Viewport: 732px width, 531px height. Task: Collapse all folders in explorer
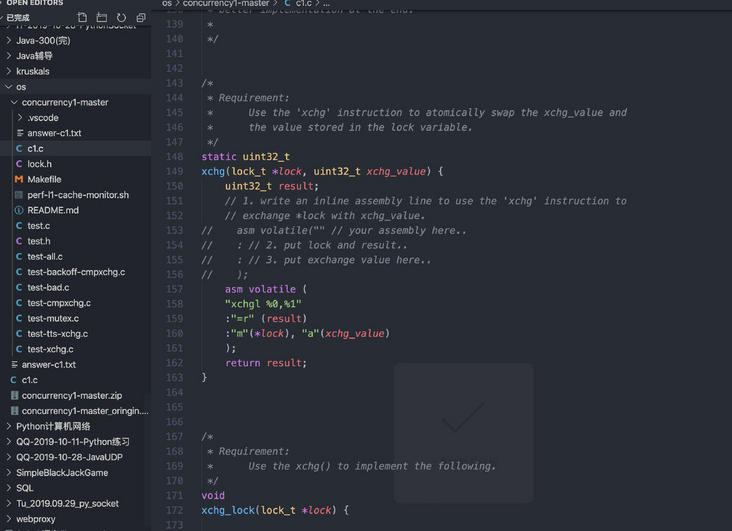coord(140,18)
